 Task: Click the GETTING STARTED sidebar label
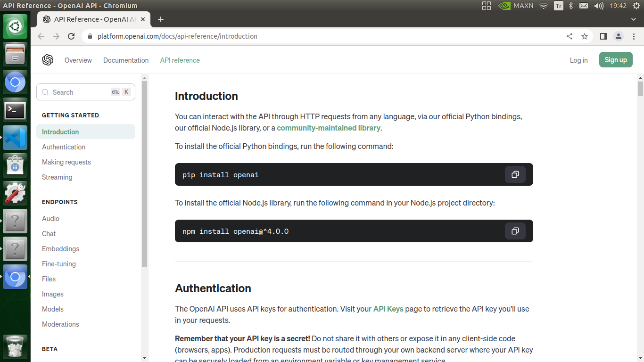point(70,115)
